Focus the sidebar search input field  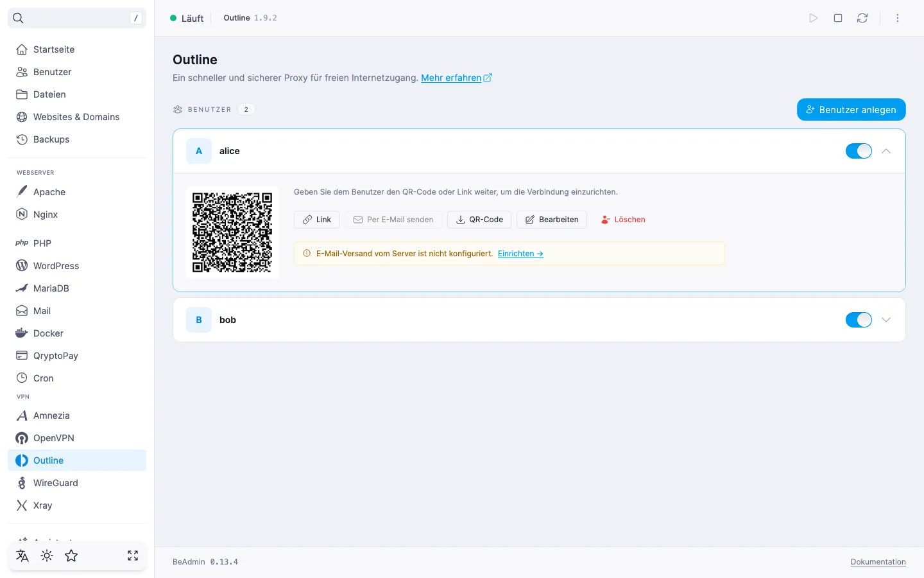[x=77, y=18]
